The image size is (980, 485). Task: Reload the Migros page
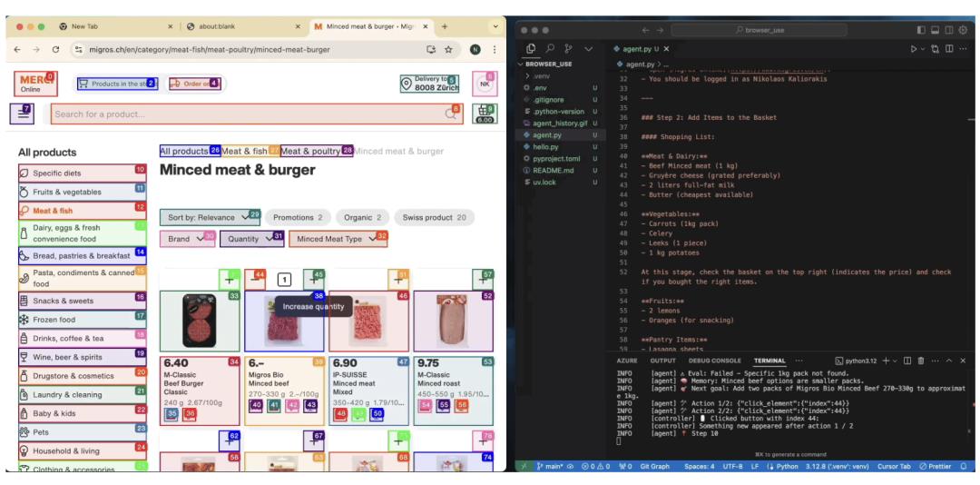(x=55, y=49)
